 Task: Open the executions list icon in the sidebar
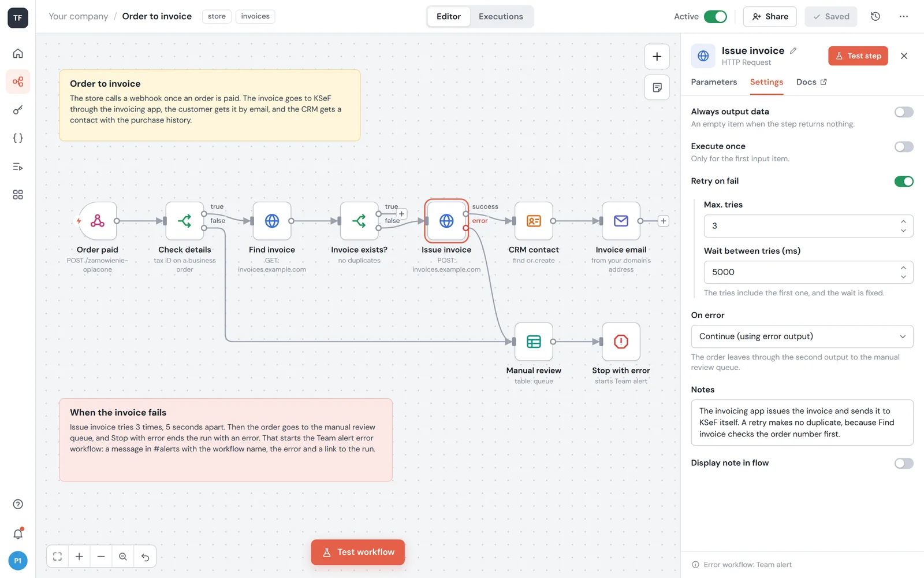pos(18,166)
